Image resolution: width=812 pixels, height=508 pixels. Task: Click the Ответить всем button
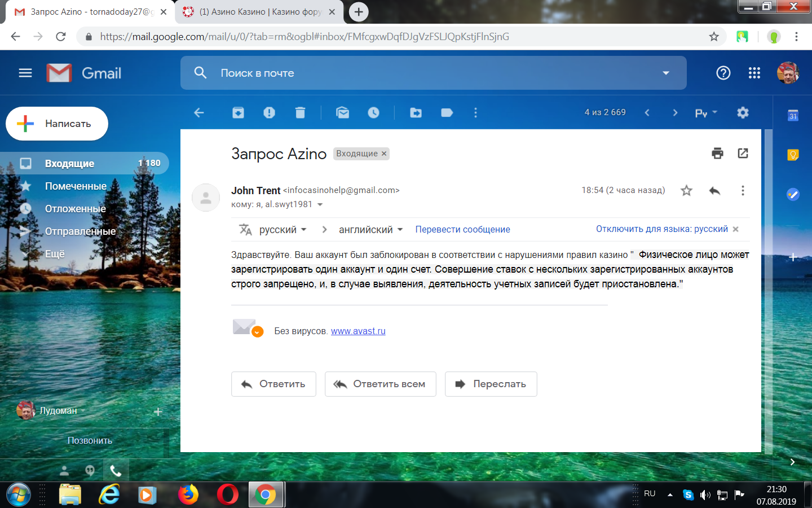coord(381,384)
